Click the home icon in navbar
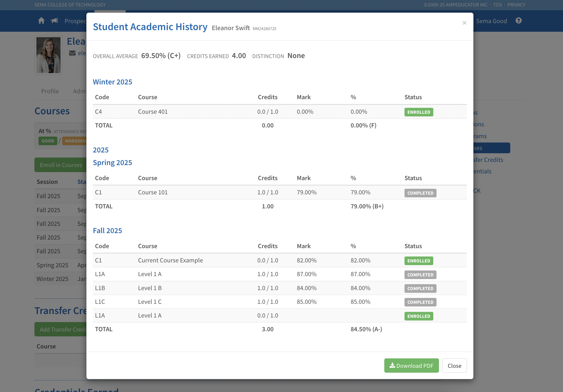 tap(41, 21)
